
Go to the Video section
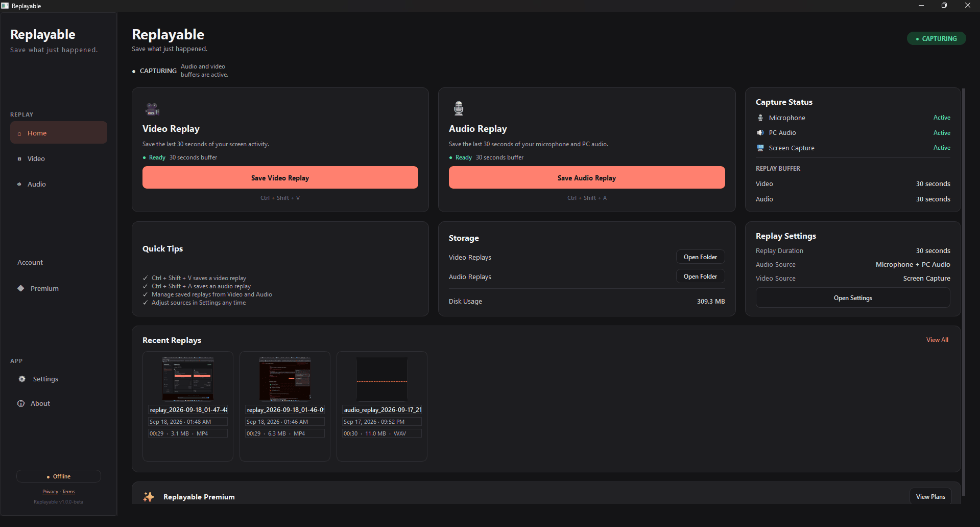(x=59, y=159)
